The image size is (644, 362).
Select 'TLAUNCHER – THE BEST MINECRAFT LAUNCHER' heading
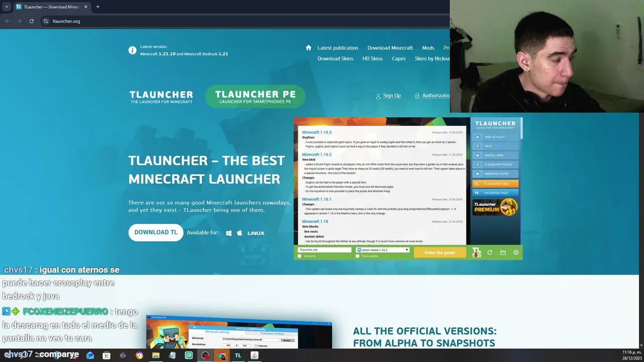[x=206, y=169]
